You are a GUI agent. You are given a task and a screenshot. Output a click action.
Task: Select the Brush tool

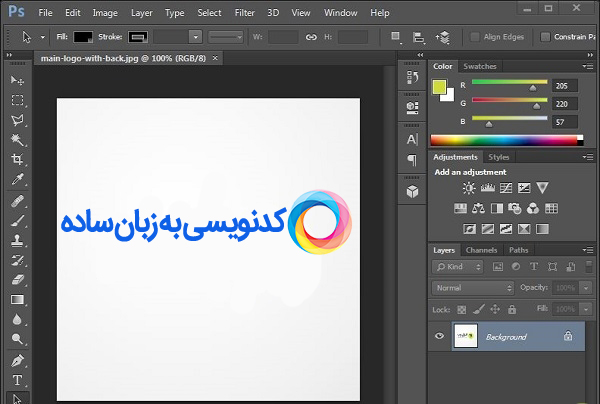17,221
